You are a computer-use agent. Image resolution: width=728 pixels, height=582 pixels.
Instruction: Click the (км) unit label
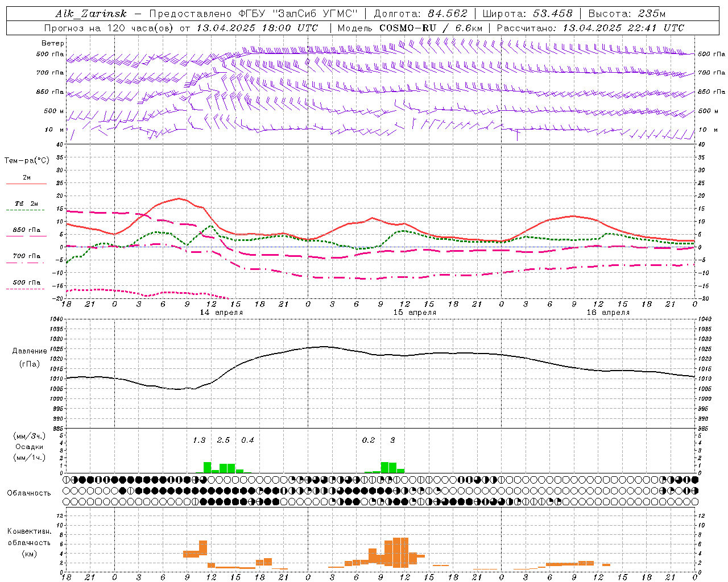[29, 554]
